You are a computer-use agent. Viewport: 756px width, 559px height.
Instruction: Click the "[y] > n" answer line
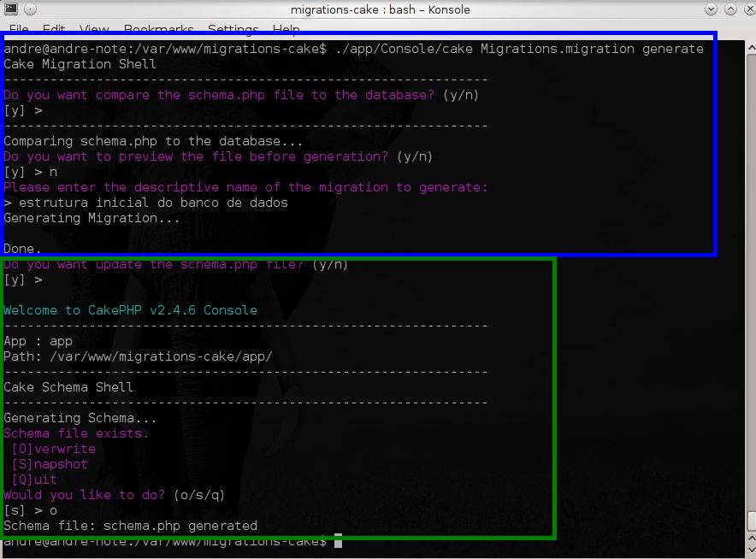tap(31, 172)
